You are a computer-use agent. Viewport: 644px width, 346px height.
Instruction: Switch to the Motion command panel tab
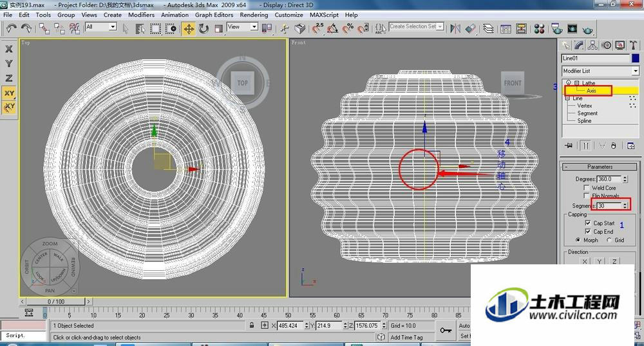tap(606, 45)
